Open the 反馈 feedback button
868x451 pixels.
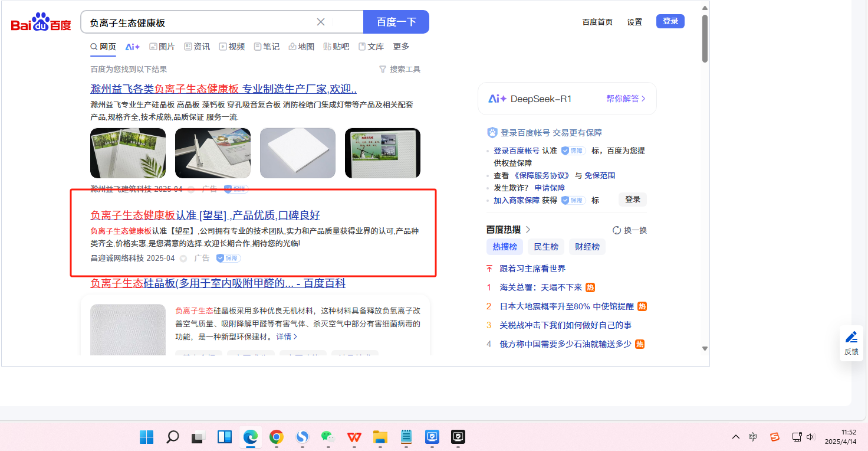click(x=851, y=343)
